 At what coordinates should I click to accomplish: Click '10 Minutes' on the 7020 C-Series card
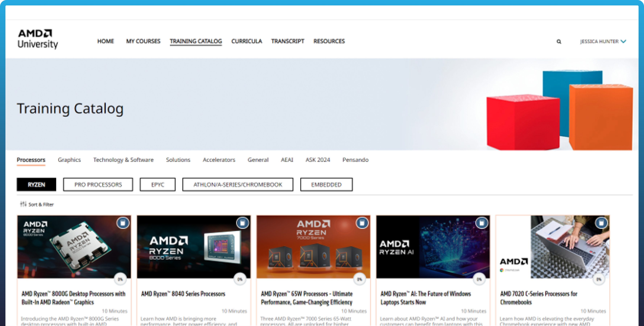(593, 311)
